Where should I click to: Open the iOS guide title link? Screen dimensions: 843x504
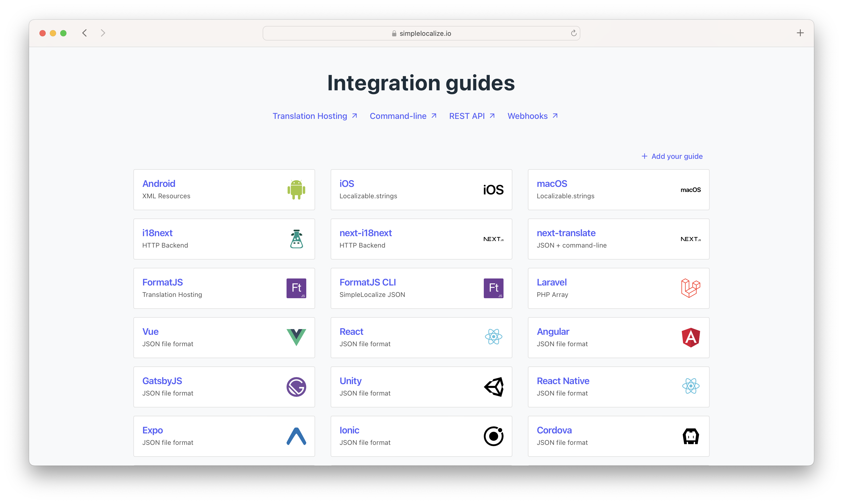pyautogui.click(x=346, y=183)
